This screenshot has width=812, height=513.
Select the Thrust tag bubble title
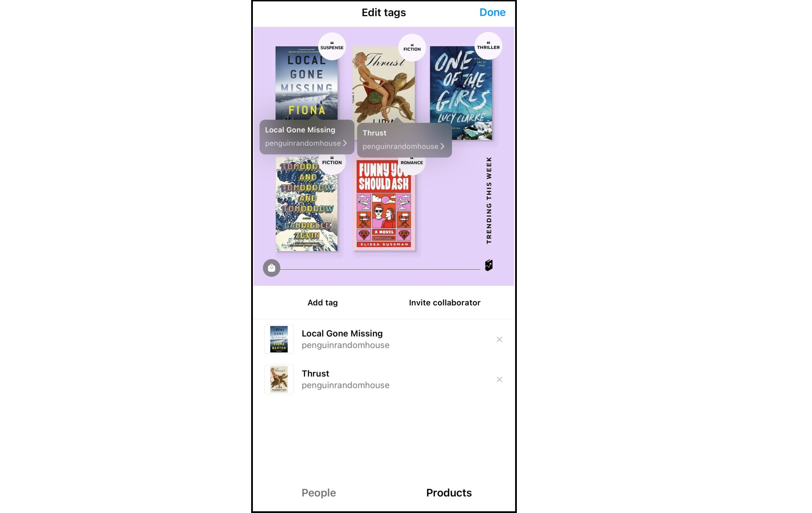pyautogui.click(x=374, y=133)
